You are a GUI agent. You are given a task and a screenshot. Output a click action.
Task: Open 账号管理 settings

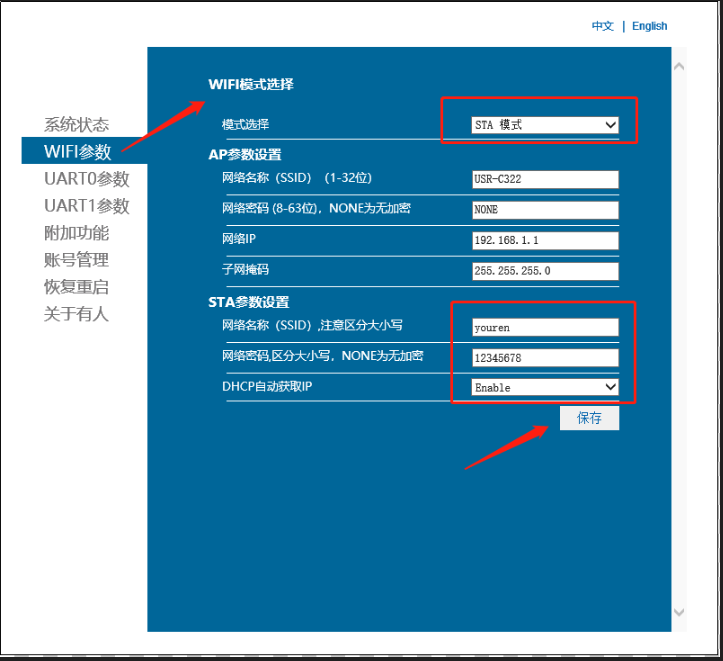[x=76, y=260]
